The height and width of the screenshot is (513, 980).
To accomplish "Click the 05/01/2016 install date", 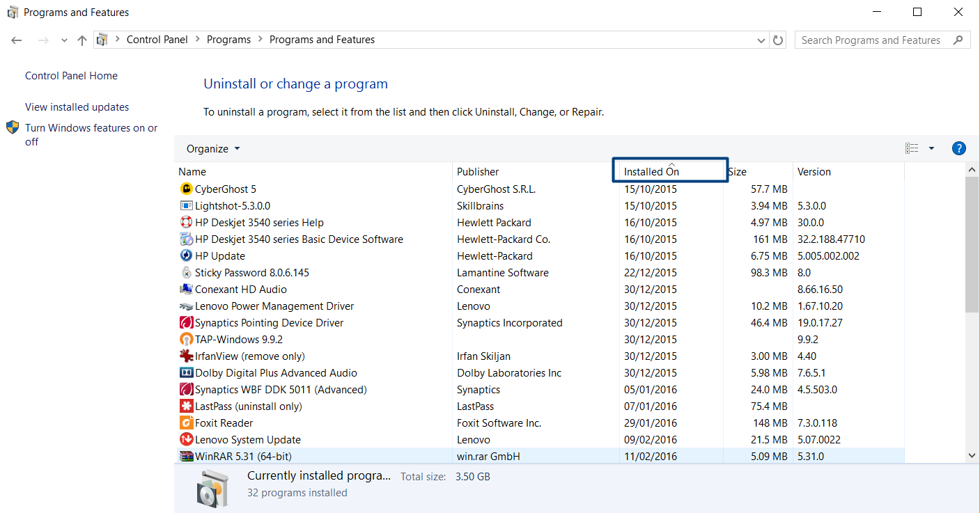I will pyautogui.click(x=651, y=390).
